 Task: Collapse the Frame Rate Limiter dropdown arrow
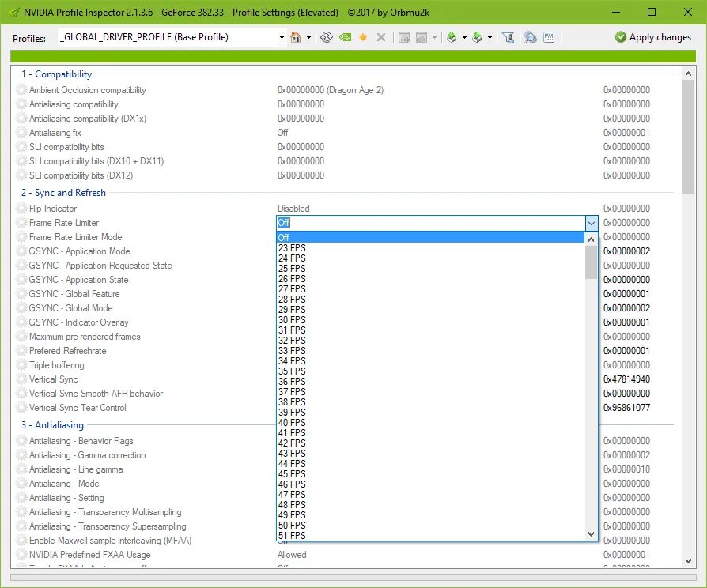click(x=591, y=223)
